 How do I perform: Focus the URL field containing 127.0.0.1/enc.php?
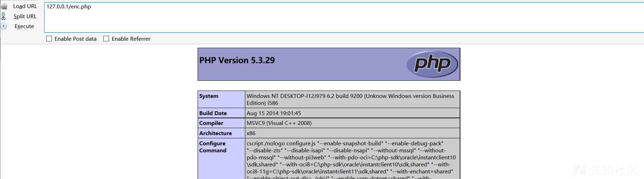(344, 17)
